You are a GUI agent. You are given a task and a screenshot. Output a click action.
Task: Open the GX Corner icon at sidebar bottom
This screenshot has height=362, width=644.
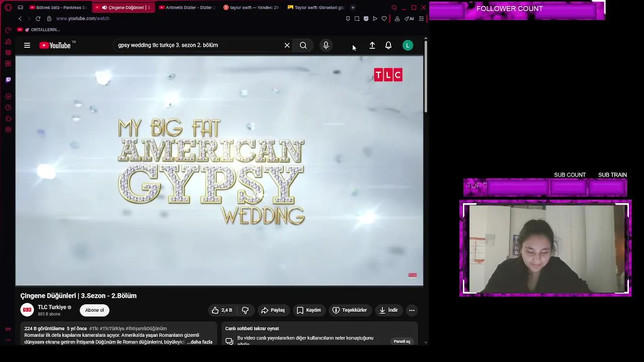[8, 329]
